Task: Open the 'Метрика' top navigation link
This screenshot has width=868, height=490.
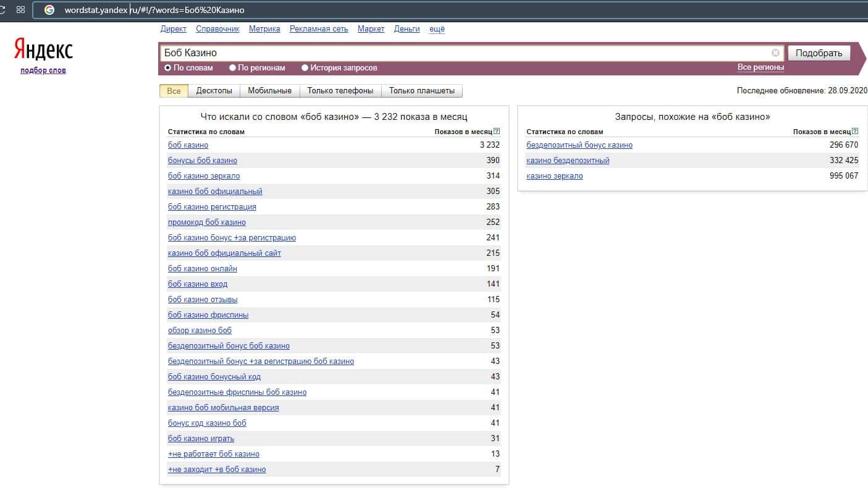Action: coord(264,29)
